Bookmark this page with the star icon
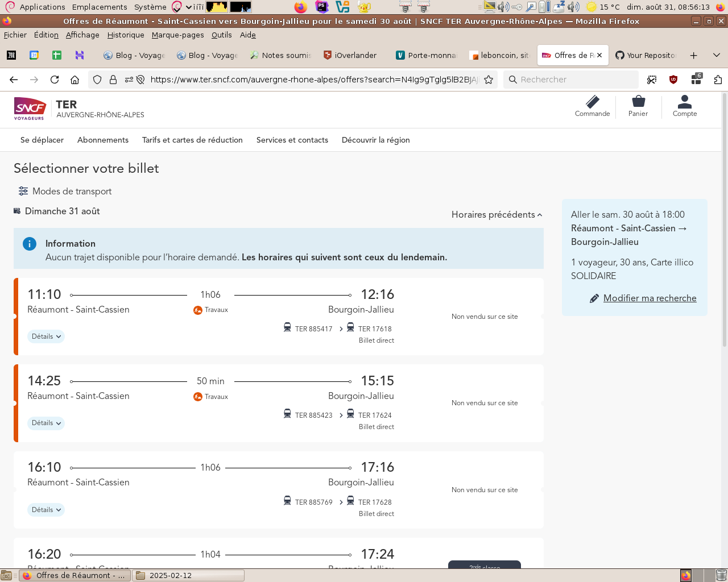The width and height of the screenshot is (728, 582). tap(489, 80)
